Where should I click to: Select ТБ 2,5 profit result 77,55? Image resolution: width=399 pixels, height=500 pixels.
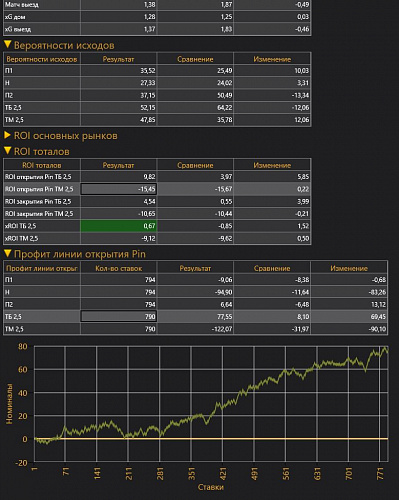coord(195,317)
